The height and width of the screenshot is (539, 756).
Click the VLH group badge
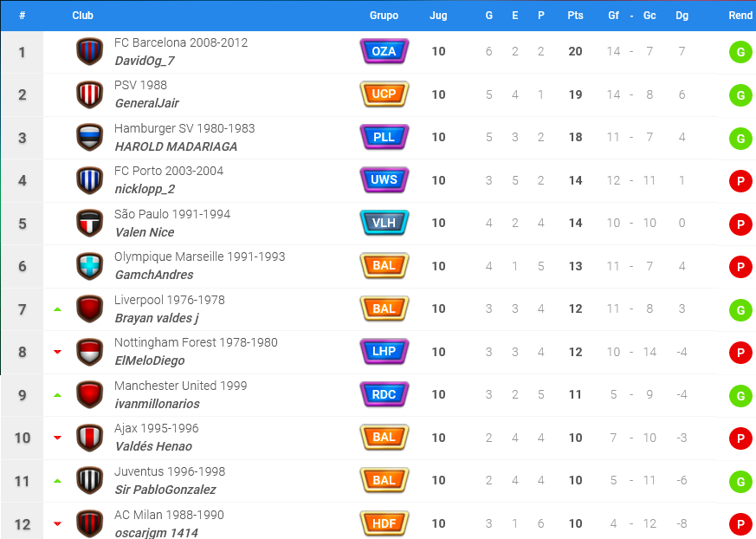point(384,223)
